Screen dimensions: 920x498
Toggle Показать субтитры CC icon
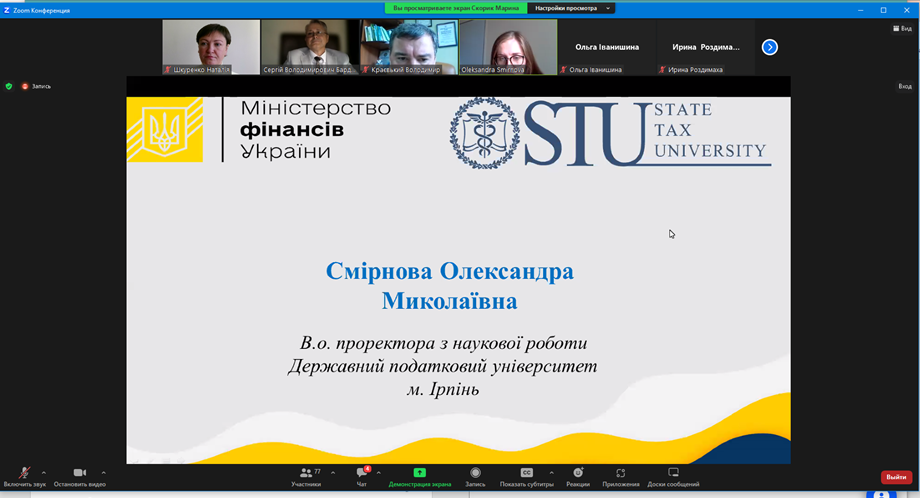tap(526, 473)
